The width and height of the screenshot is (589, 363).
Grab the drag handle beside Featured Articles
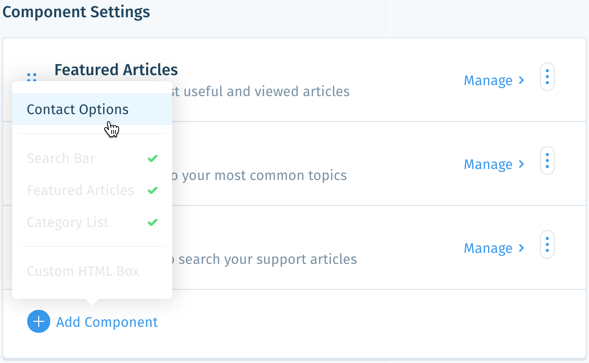32,77
